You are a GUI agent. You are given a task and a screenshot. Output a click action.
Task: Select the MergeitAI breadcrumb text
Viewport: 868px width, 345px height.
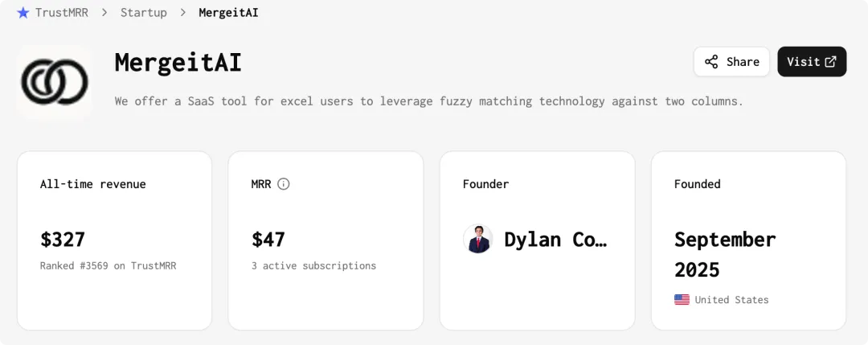click(228, 13)
